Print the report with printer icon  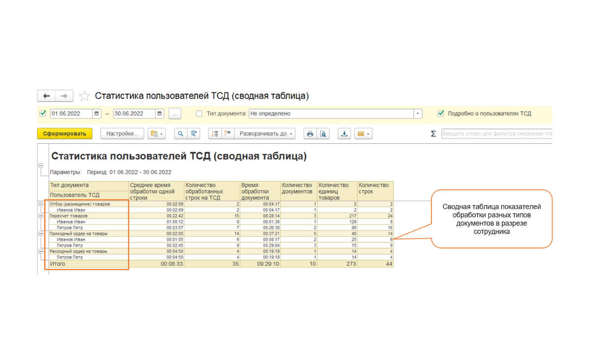310,133
